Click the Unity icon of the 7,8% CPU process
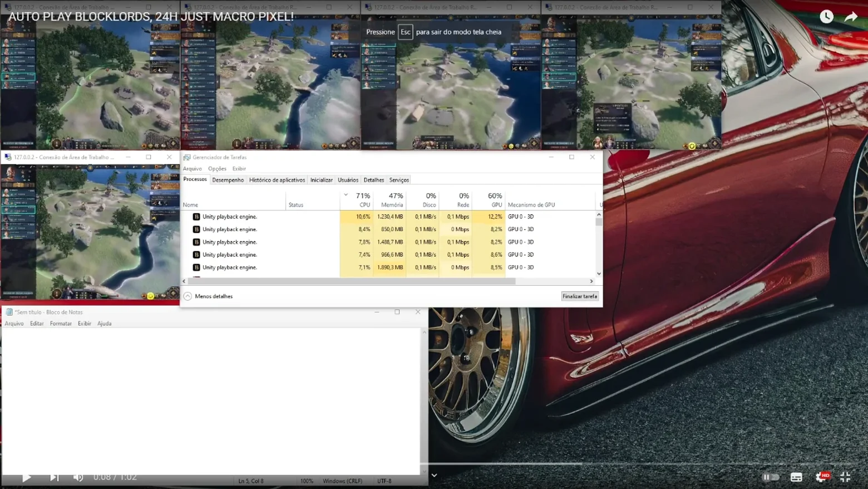868x489 pixels. (x=196, y=242)
